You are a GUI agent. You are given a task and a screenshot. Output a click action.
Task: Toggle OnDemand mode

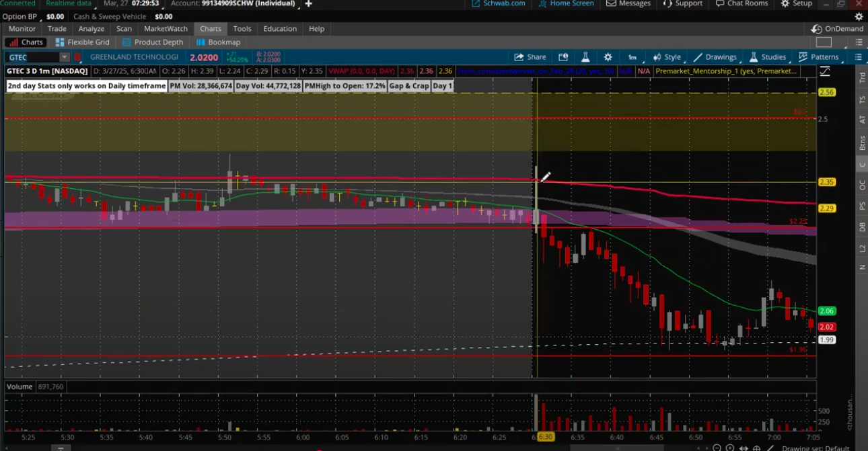click(x=837, y=29)
